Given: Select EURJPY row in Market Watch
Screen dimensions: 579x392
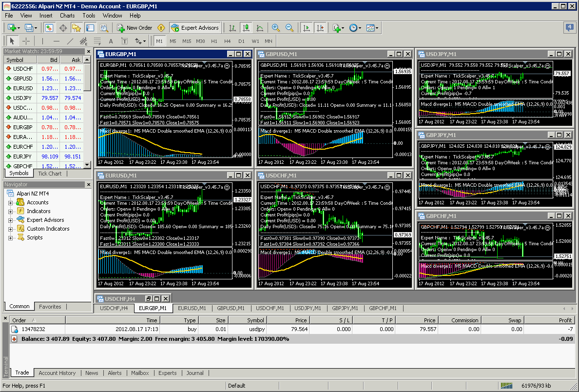Looking at the screenshot, I should pos(23,157).
